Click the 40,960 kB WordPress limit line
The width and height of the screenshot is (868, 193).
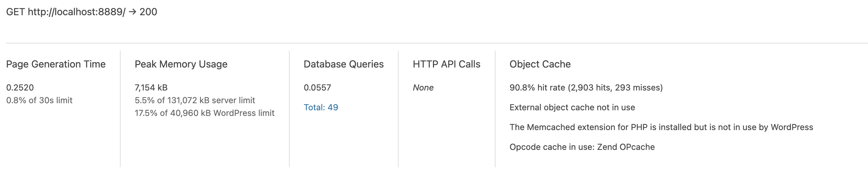point(204,113)
